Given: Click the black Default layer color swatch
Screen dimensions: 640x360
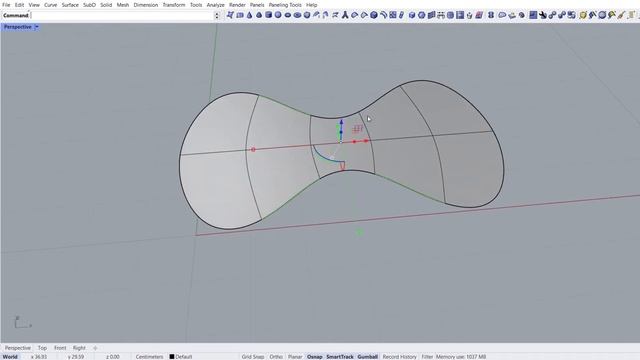Looking at the screenshot, I should click(x=172, y=357).
